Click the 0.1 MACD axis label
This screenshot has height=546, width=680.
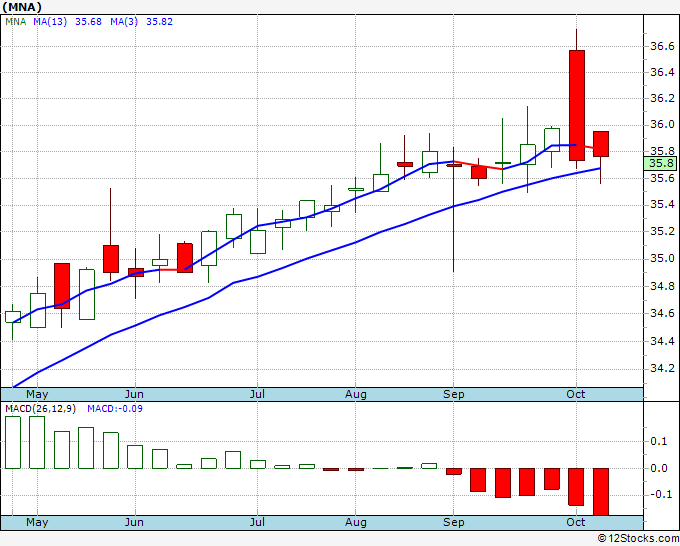pos(659,441)
